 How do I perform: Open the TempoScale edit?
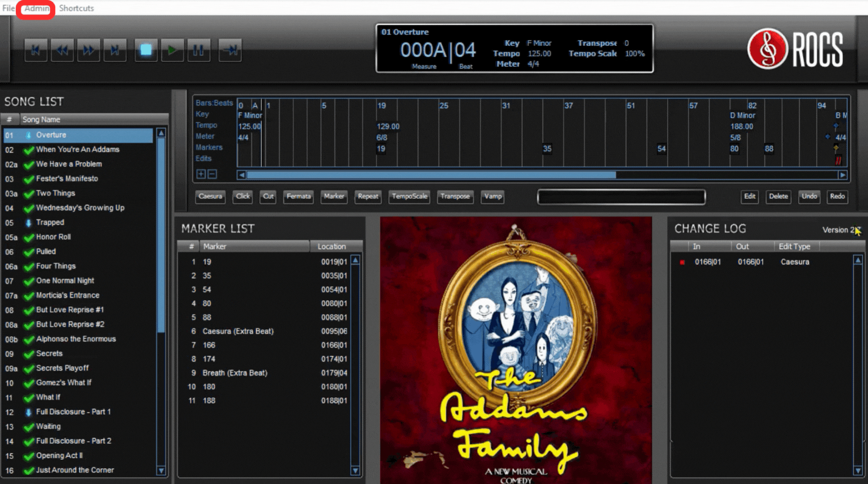tap(410, 196)
